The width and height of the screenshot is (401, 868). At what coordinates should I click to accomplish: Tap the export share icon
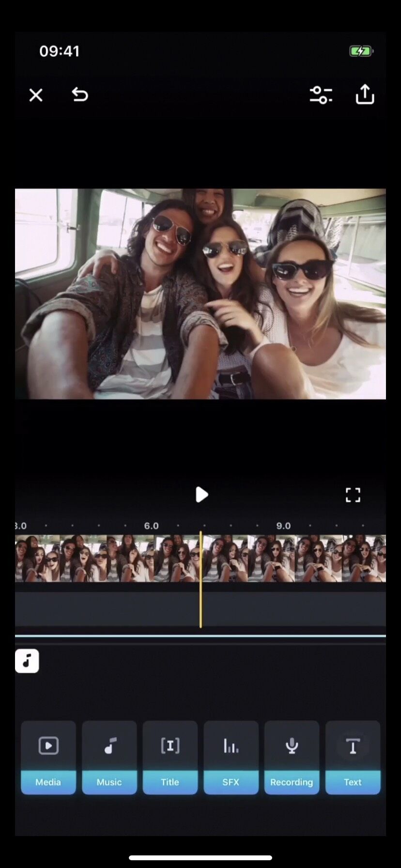[365, 94]
